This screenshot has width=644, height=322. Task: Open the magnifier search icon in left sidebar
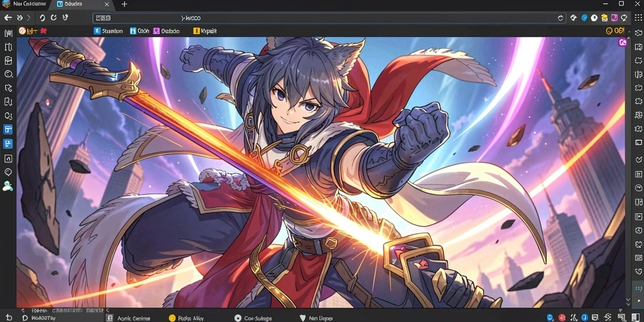click(8, 74)
